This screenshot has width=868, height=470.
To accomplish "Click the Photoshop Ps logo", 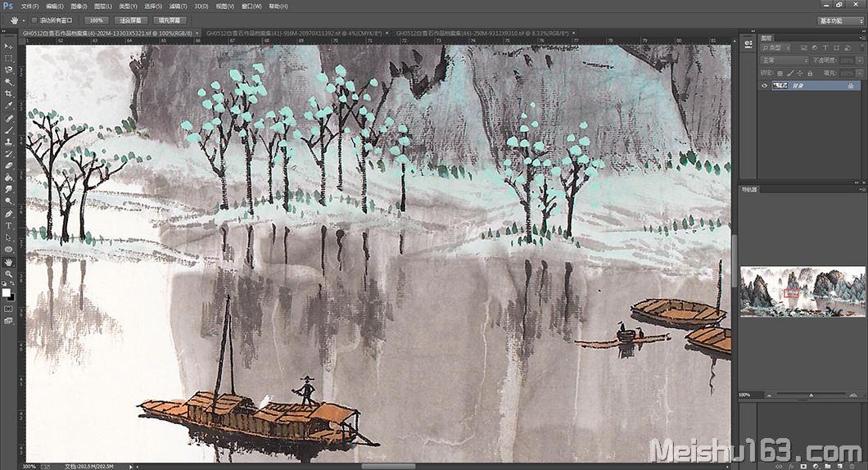I will tap(7, 6).
